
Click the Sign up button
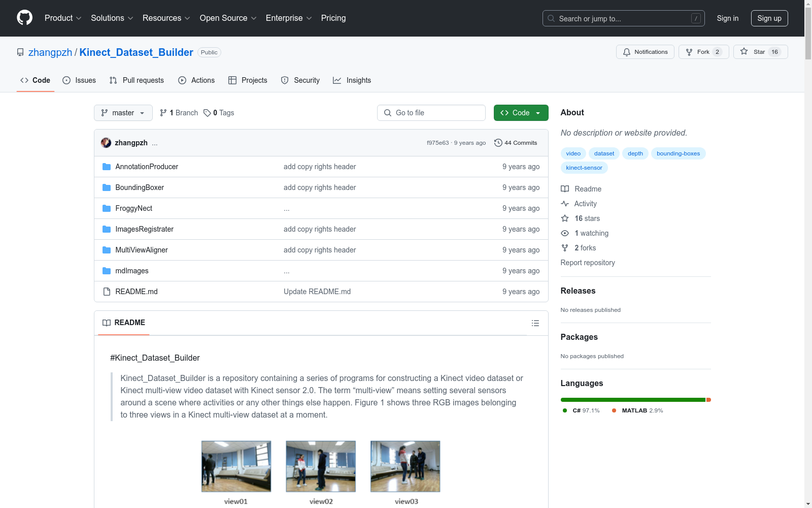(769, 18)
